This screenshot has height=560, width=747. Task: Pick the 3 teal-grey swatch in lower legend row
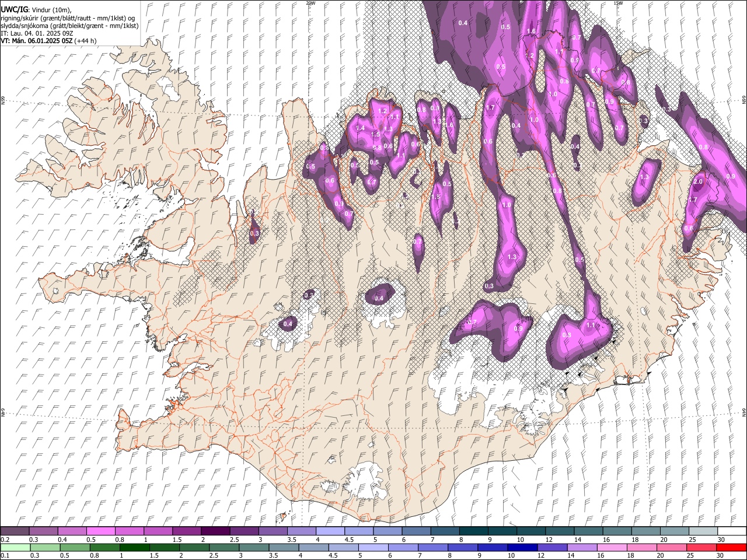click(254, 547)
